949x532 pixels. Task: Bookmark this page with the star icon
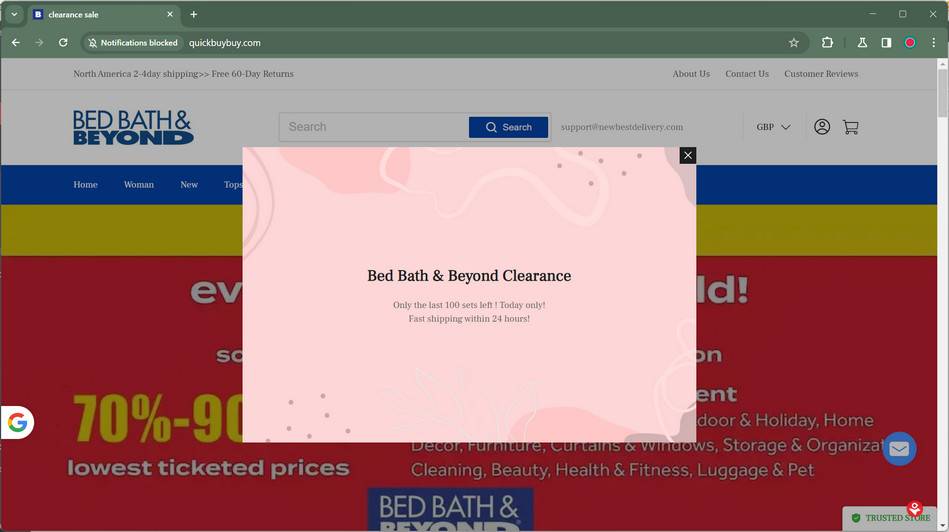tap(793, 42)
